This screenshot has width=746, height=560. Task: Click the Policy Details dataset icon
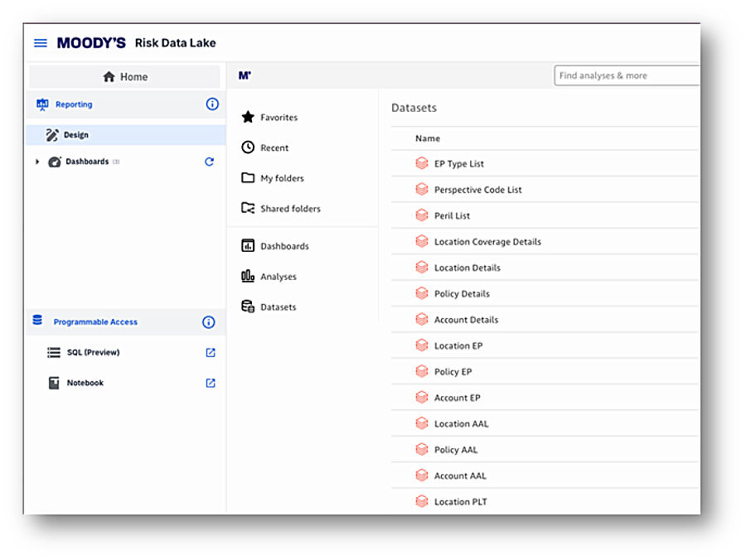coord(422,293)
